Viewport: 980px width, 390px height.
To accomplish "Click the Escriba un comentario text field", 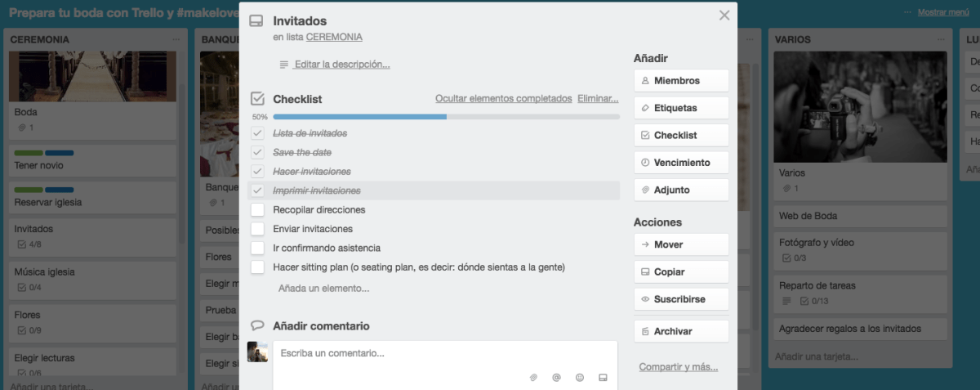I will [x=445, y=354].
